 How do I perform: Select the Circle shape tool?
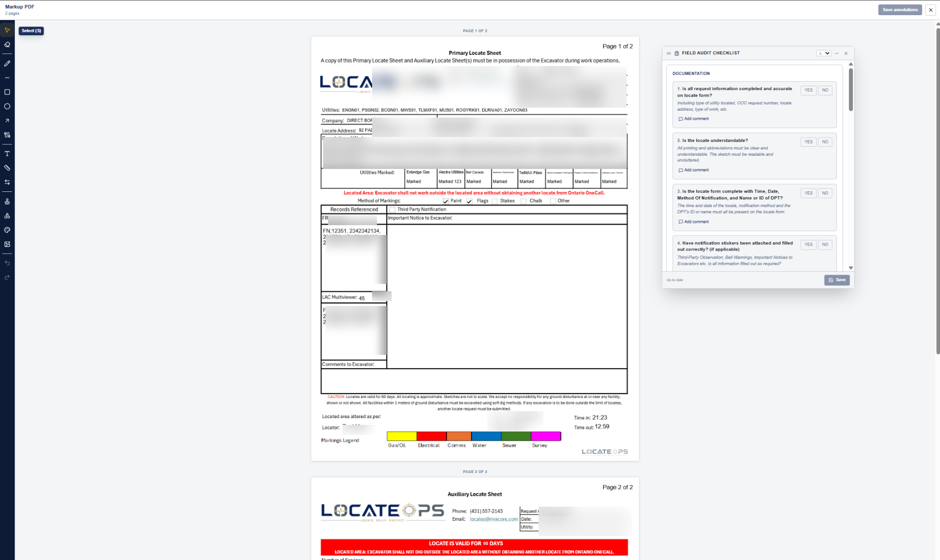[x=7, y=106]
